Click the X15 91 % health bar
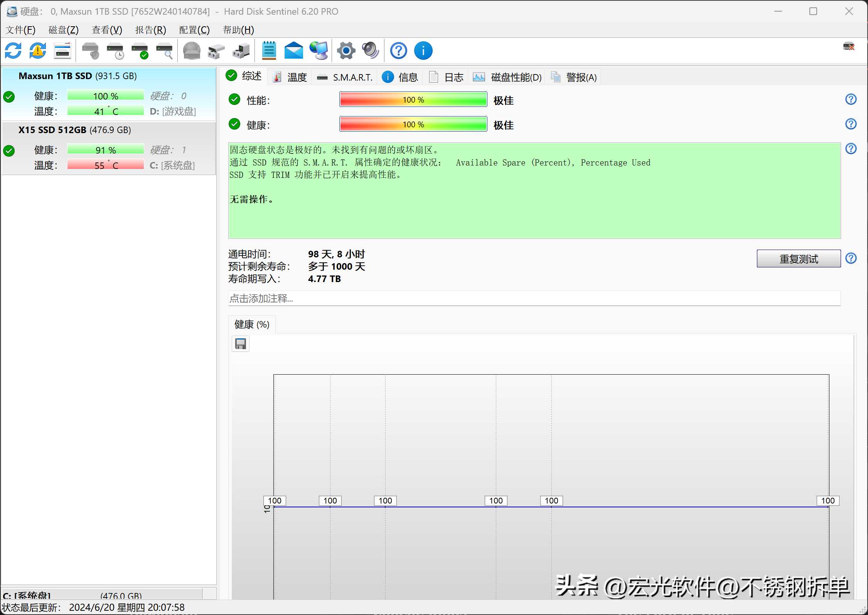The image size is (868, 615). pos(106,150)
